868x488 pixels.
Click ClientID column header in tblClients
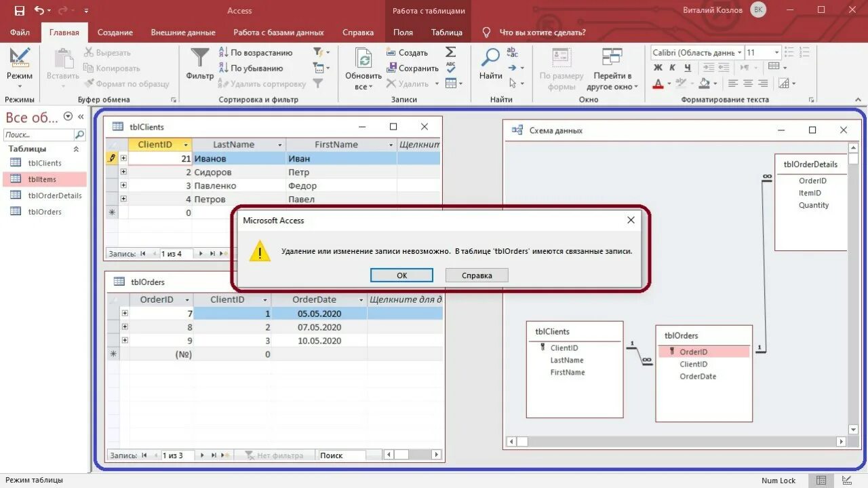coord(160,145)
